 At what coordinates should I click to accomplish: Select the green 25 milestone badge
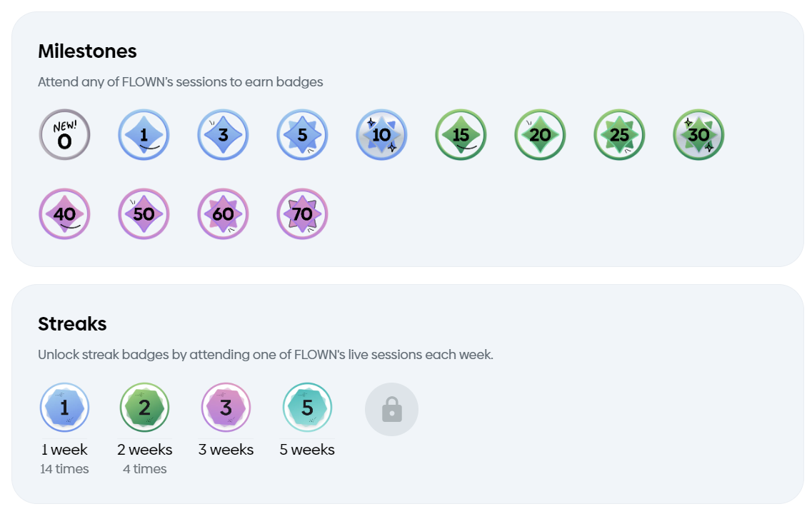click(619, 134)
